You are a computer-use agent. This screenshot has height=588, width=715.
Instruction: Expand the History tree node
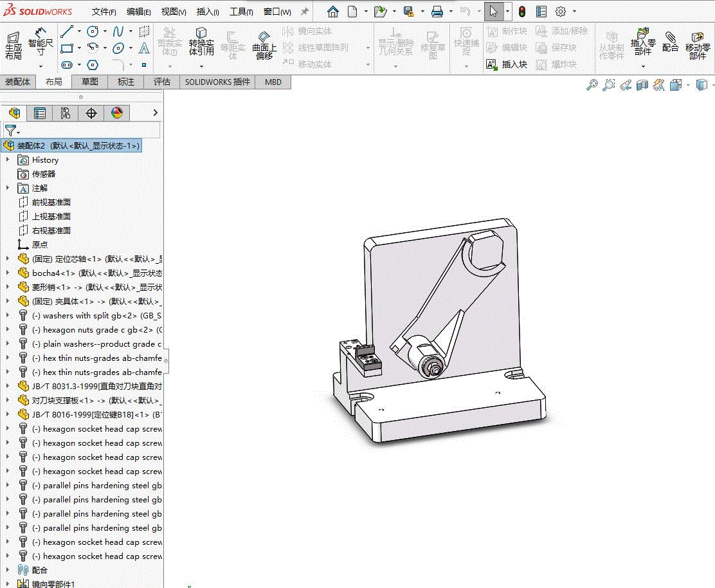pos(8,160)
